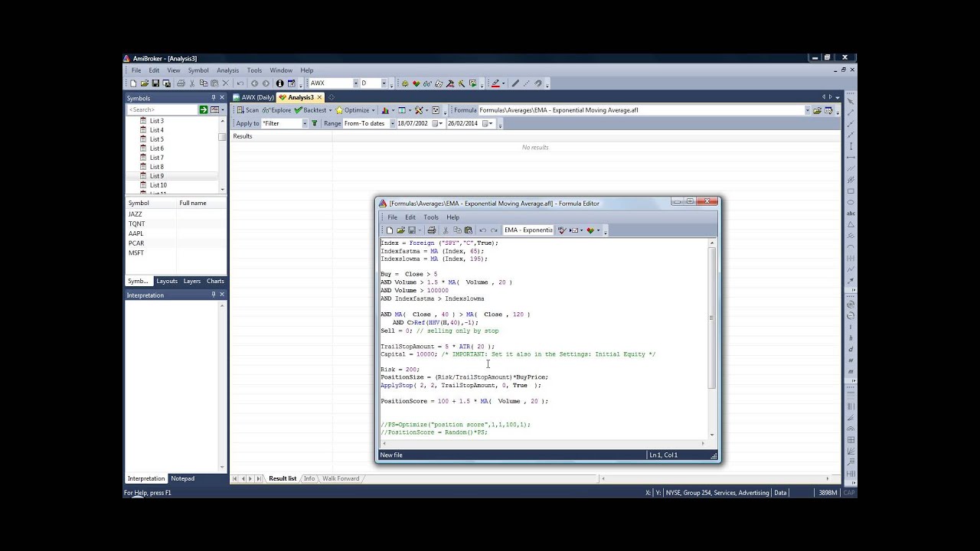Screen dimensions: 980x551
Task: Click Undo icon in Formula Editor toolbar
Action: (482, 230)
